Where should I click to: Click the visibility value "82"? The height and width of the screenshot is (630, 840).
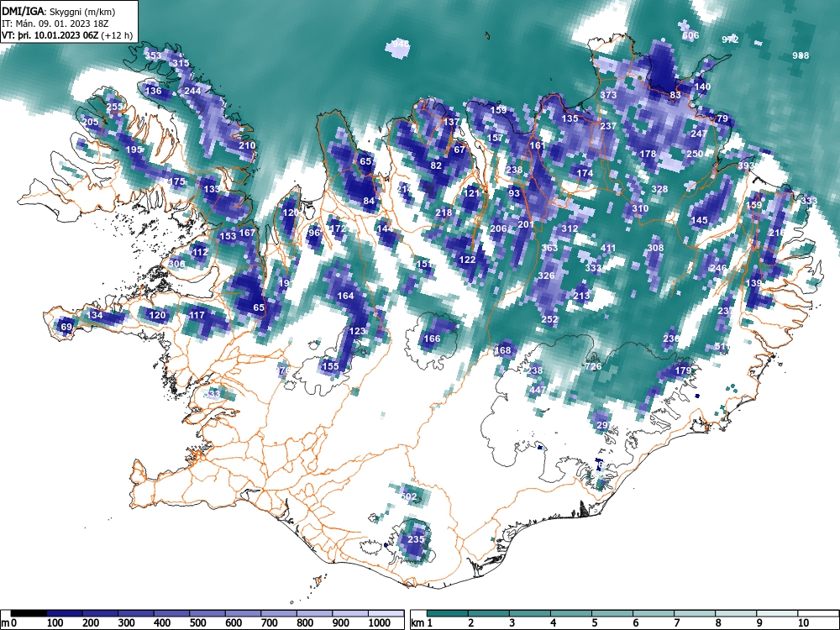(436, 165)
